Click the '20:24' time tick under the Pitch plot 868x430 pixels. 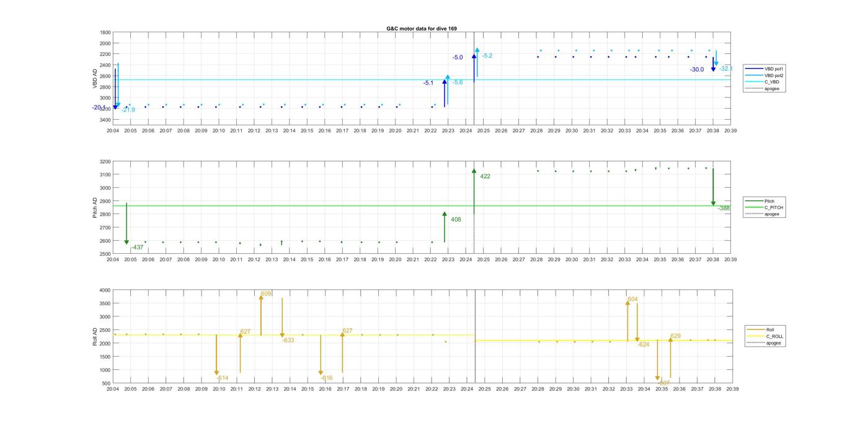click(x=466, y=259)
